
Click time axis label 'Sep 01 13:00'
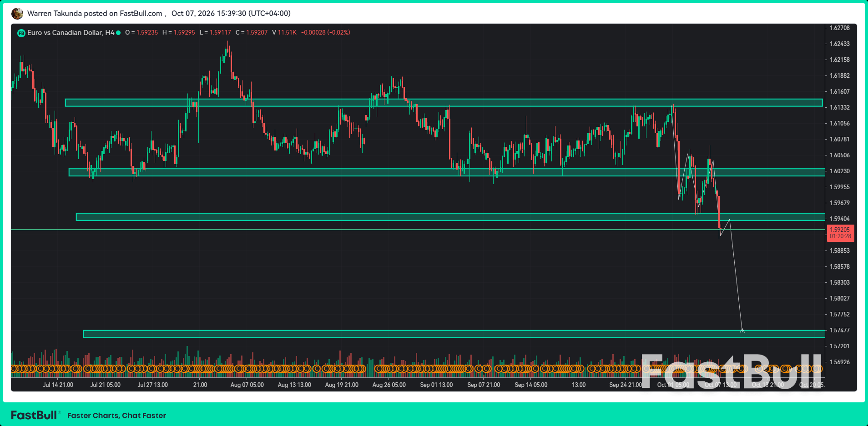(x=436, y=385)
